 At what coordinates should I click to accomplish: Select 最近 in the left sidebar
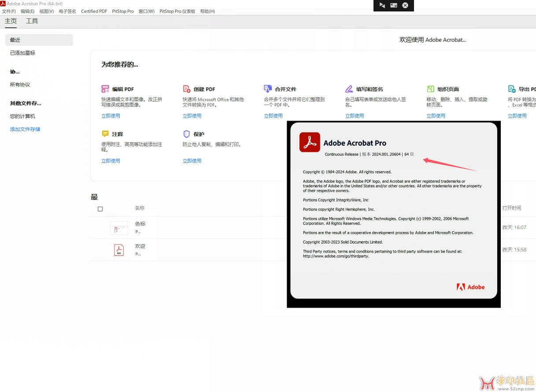tap(39, 40)
